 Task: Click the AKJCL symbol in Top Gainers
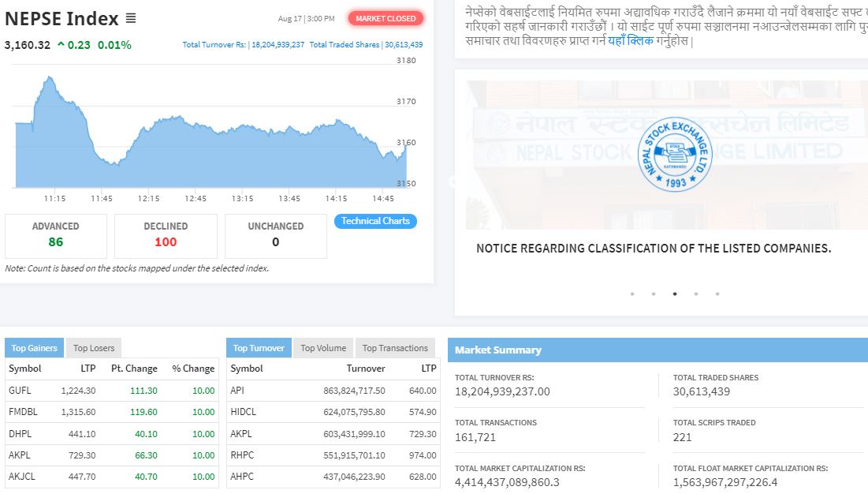pyautogui.click(x=21, y=477)
